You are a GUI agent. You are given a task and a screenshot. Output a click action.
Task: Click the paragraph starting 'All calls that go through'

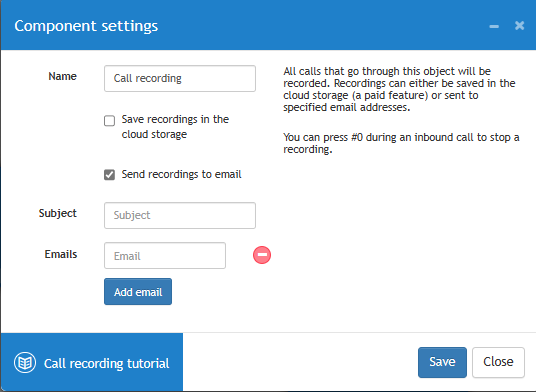click(x=399, y=89)
